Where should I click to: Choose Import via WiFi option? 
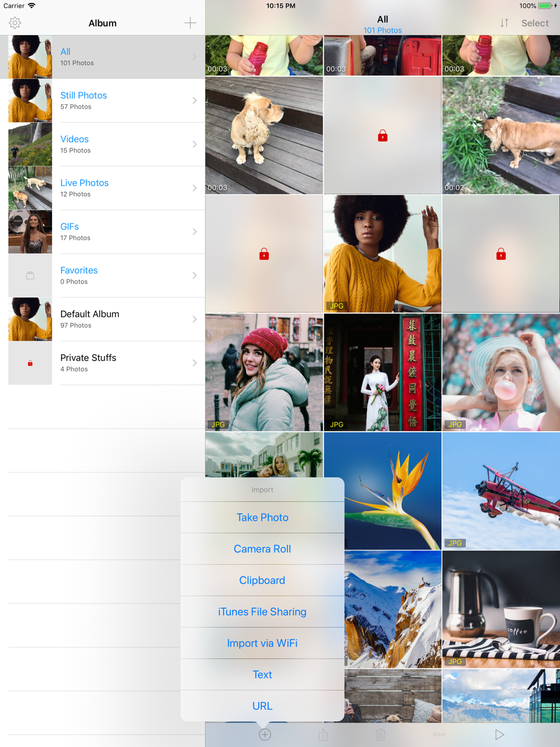coord(262,643)
